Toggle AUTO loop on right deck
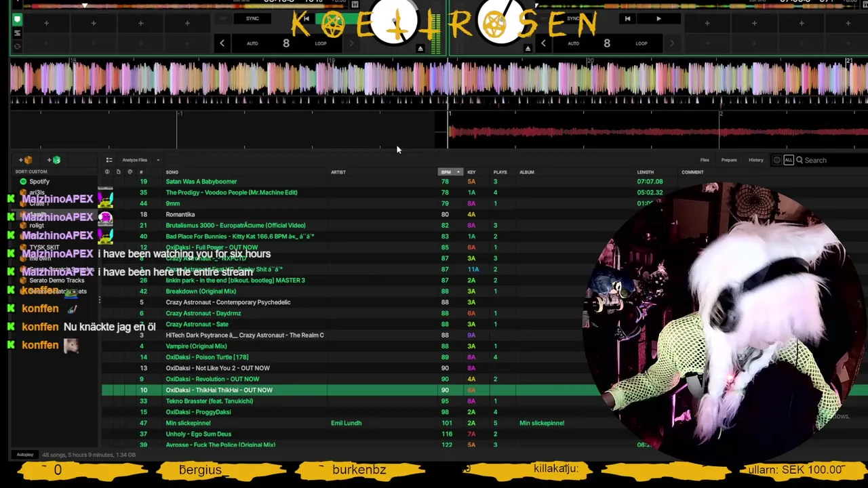The image size is (868, 488). (x=573, y=43)
